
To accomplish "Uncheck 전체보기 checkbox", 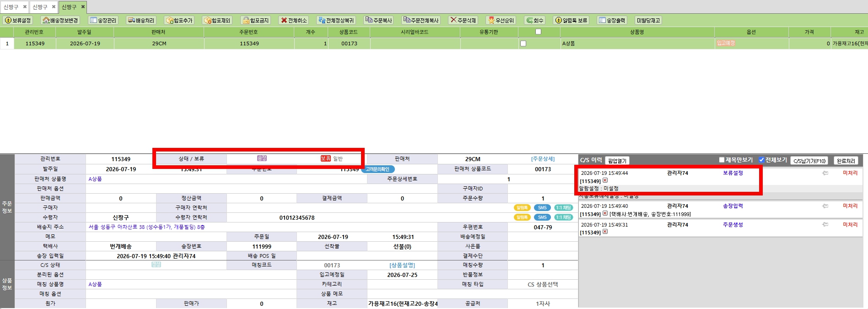I will coord(761,160).
